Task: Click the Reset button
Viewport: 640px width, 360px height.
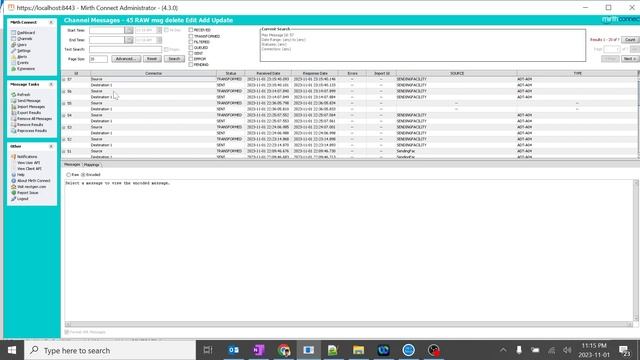Action: click(x=152, y=59)
